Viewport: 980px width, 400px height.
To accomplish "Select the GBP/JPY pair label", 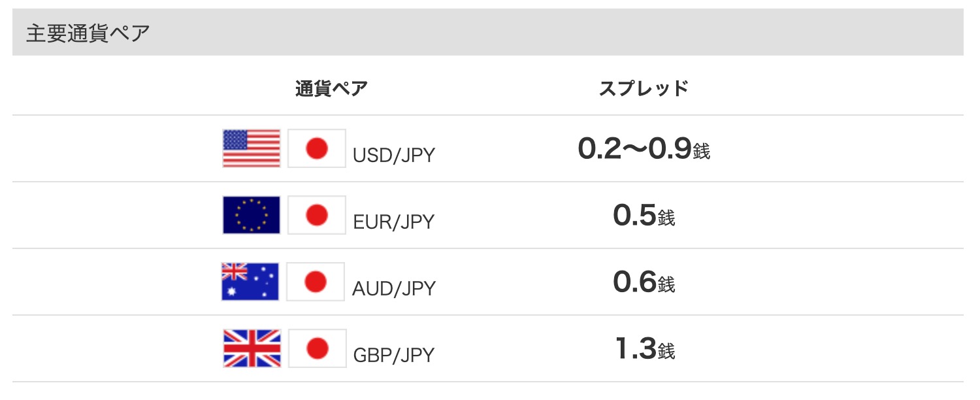I will tap(393, 356).
